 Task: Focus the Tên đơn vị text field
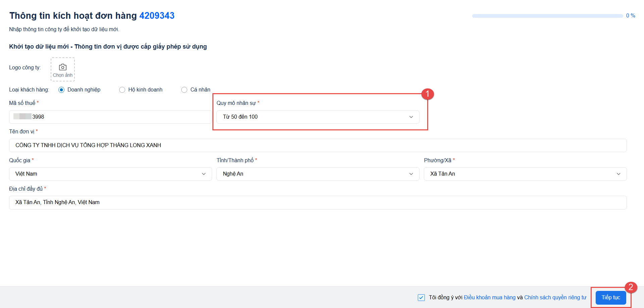(317, 145)
